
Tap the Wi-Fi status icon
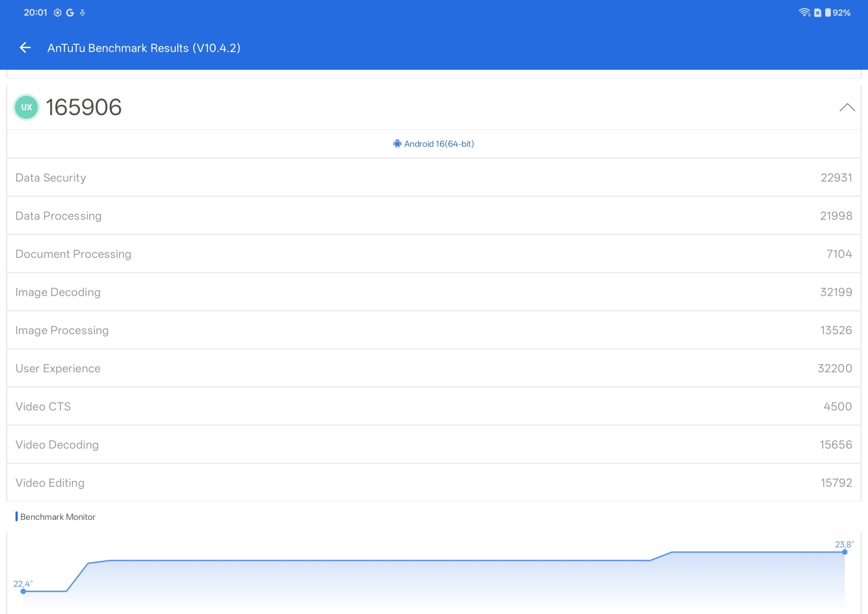click(804, 13)
